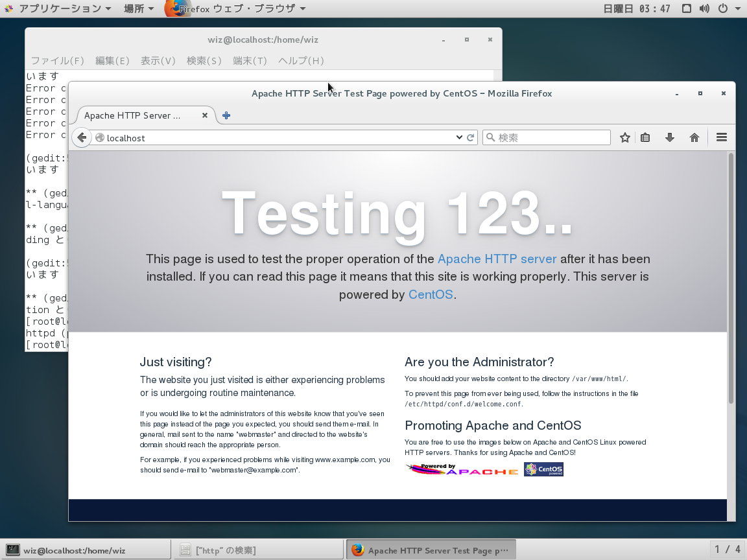The height and width of the screenshot is (560, 747).
Task: Follow the Apache HTTP server link
Action: point(497,259)
